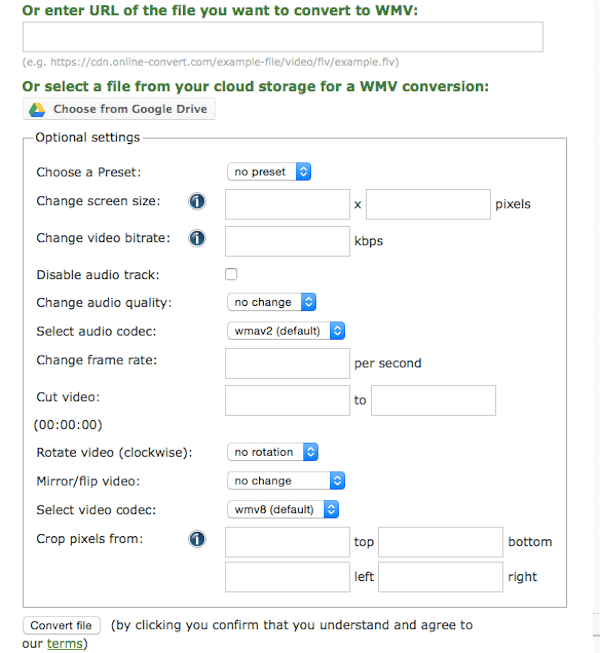Click info icon for Crop pixels from

197,540
